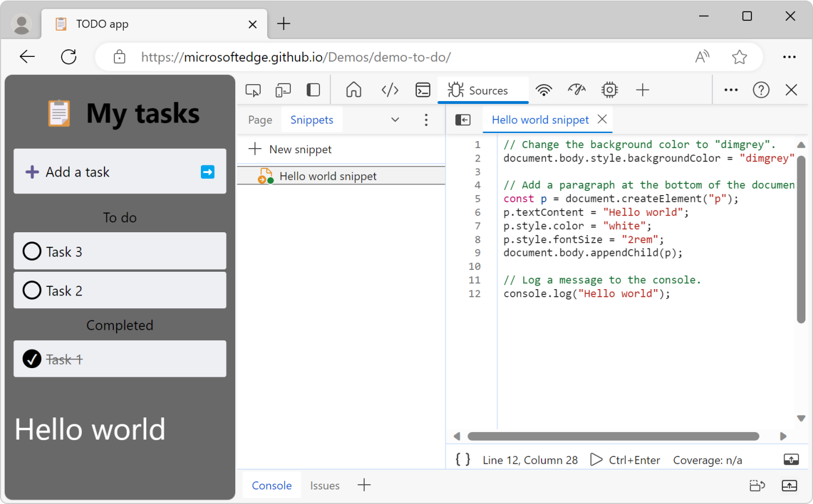This screenshot has width=813, height=504.
Task: Mark Task 2 as completed
Action: [32, 290]
